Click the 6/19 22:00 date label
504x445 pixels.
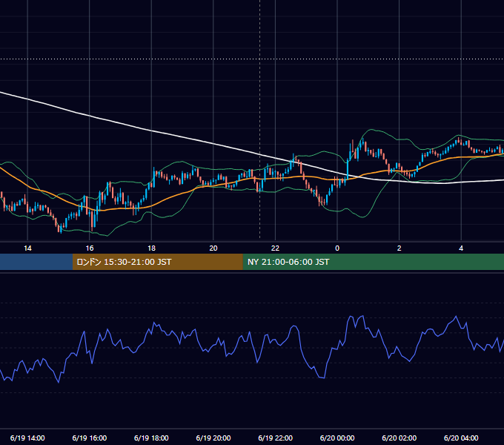pos(276,438)
